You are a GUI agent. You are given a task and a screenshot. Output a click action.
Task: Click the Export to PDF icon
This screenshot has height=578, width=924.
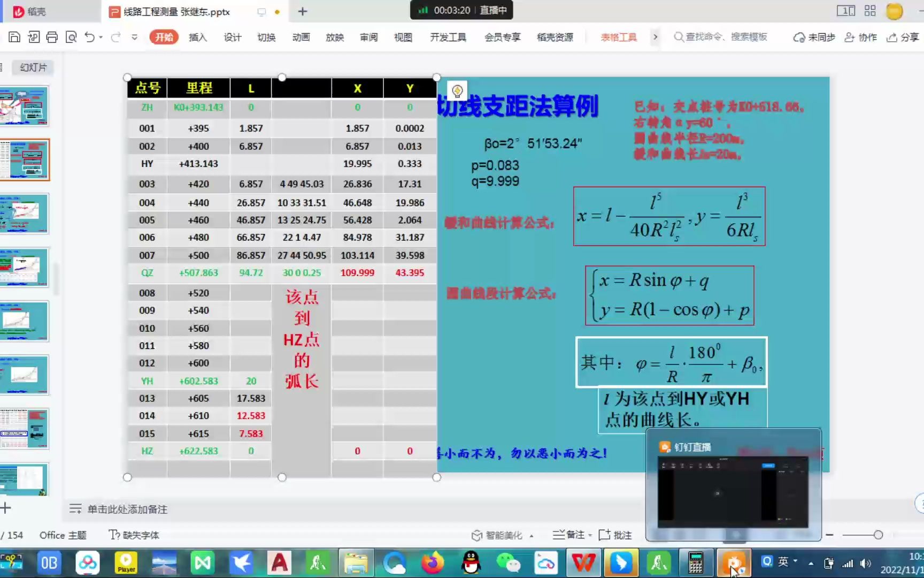click(34, 37)
